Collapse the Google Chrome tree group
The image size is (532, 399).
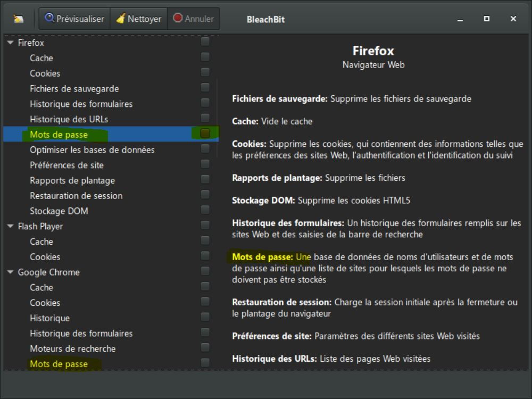click(x=11, y=272)
